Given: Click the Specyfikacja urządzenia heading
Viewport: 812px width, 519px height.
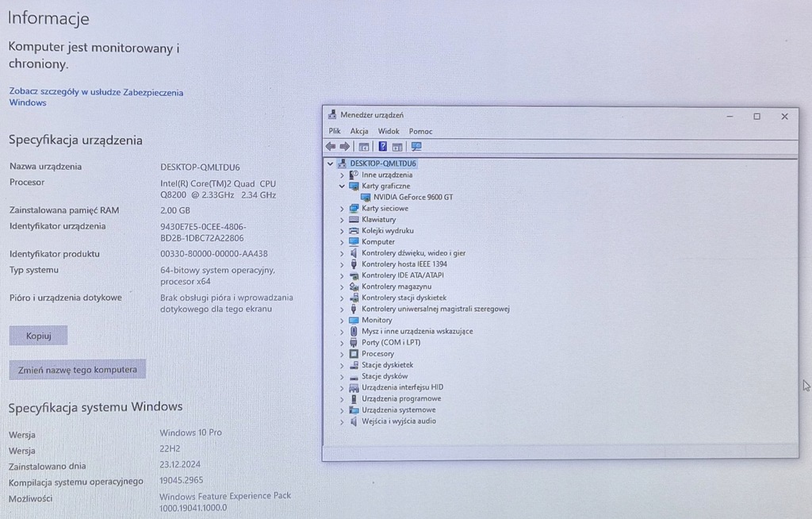Looking at the screenshot, I should [75, 140].
